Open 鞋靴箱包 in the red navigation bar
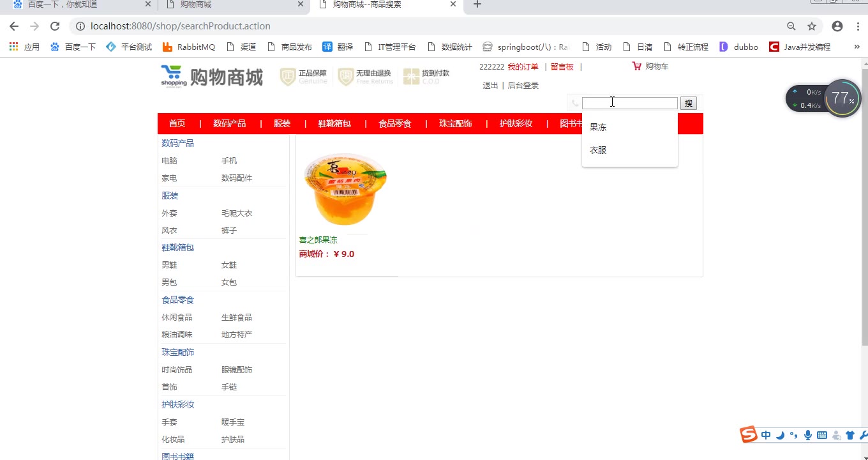The width and height of the screenshot is (868, 460). [x=334, y=123]
